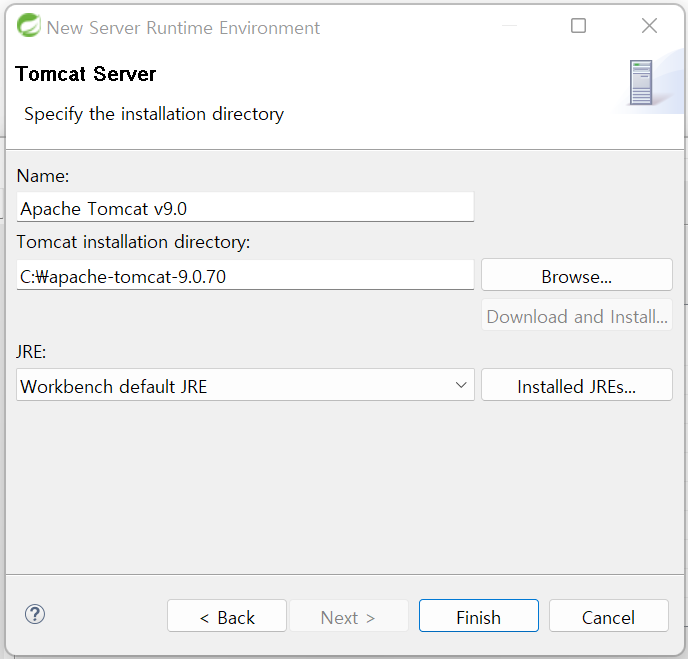Click the 'JRE:' label
This screenshot has height=659, width=688.
pyautogui.click(x=31, y=352)
